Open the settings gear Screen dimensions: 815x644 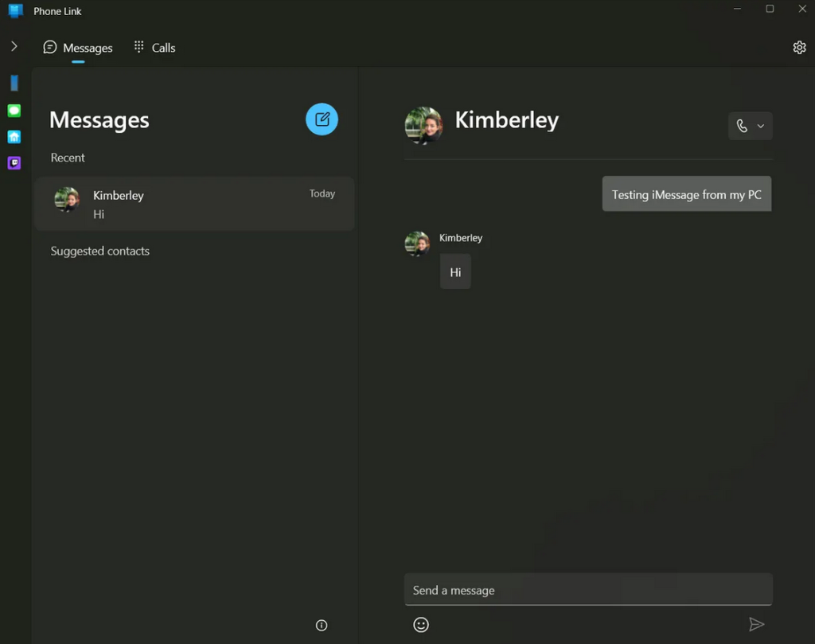point(799,48)
